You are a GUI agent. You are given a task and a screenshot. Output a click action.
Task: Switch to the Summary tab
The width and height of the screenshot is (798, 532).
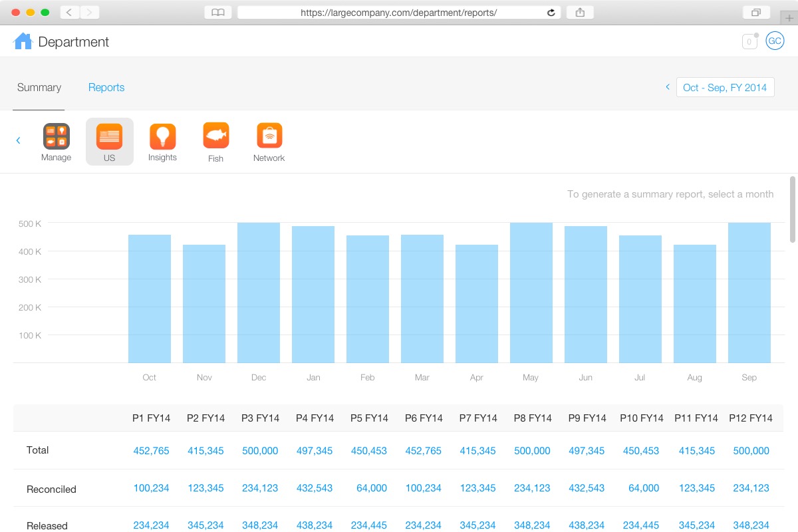pos(39,87)
